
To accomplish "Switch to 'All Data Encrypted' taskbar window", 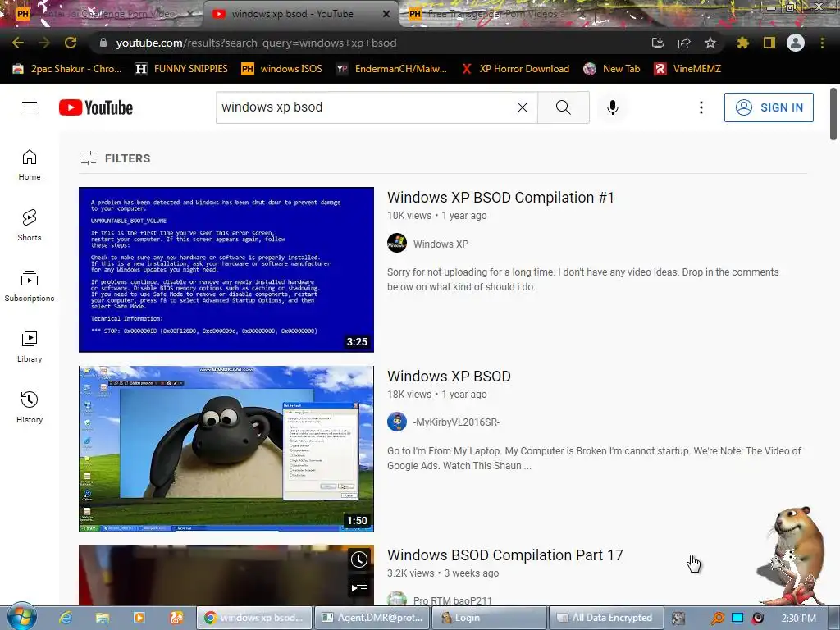I will click(606, 618).
